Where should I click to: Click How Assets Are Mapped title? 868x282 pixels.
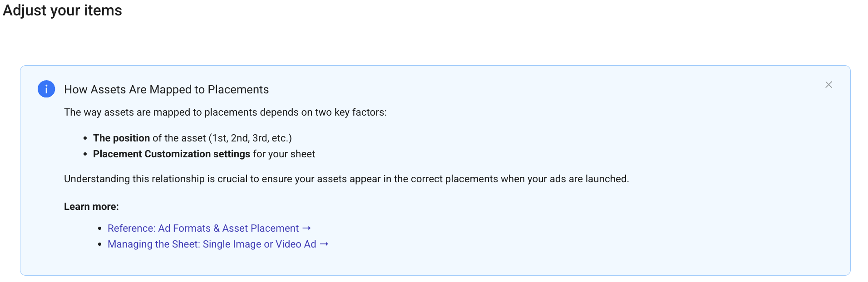[x=166, y=89]
